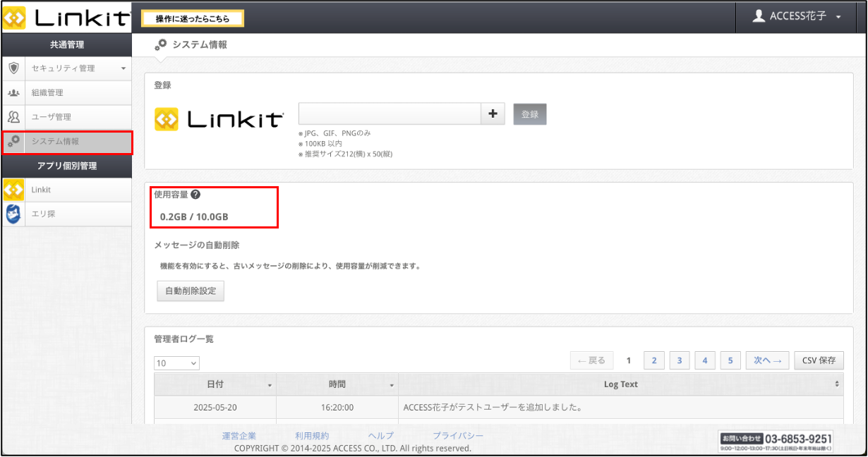Click the registered Linkit logo image
The image size is (868, 457).
[219, 119]
